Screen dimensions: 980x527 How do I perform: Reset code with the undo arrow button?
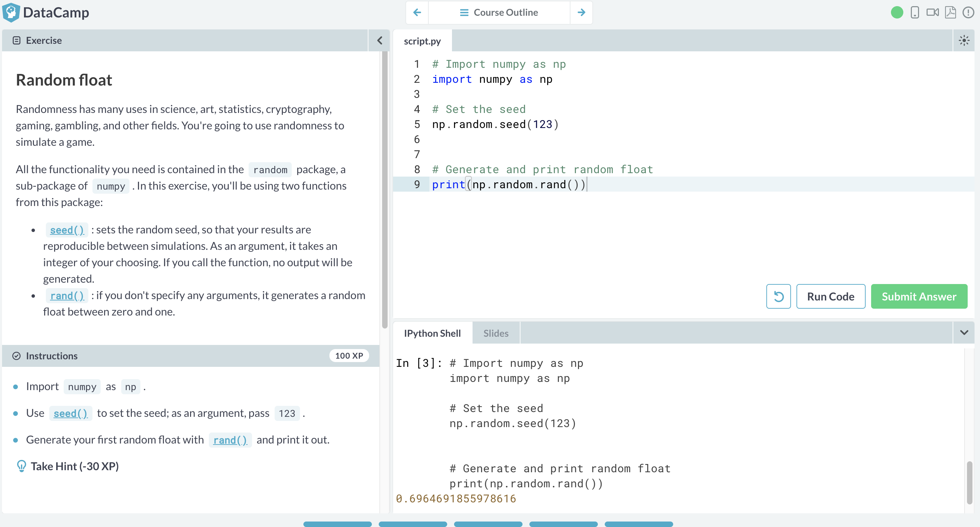click(778, 296)
